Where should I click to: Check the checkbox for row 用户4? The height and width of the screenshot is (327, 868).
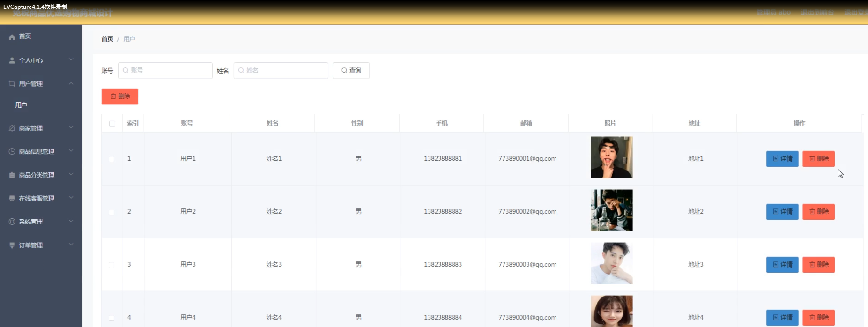click(x=111, y=318)
